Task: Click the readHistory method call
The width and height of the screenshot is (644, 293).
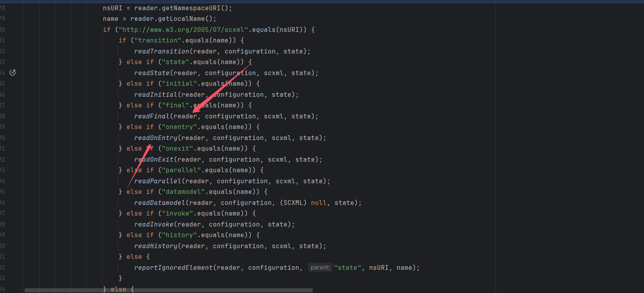Action: pos(156,246)
